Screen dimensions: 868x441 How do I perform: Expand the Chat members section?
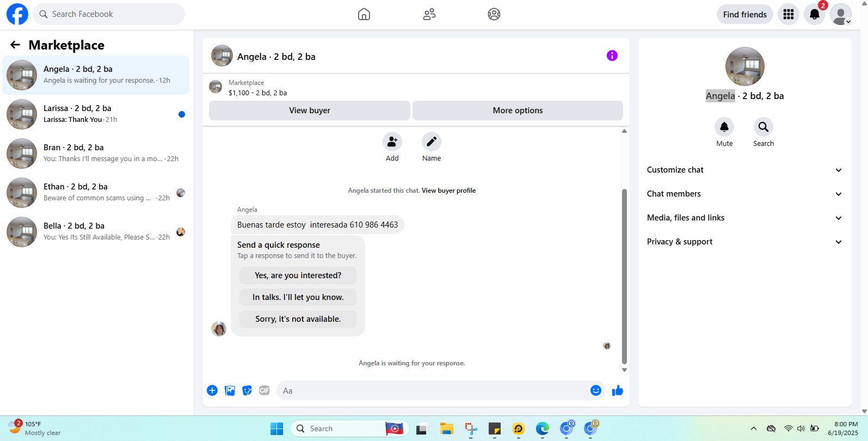click(745, 194)
